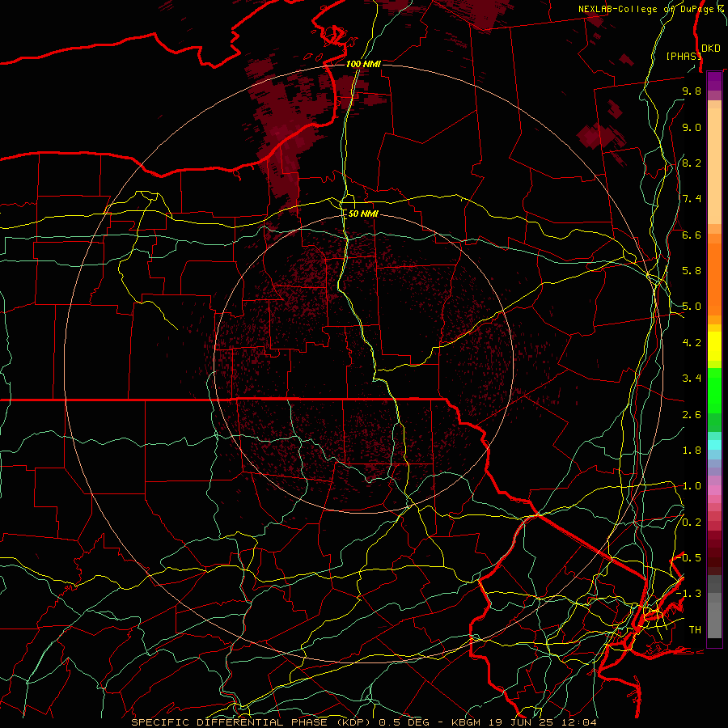728x728 pixels.
Task: Click the "[PHAS]" units label
Action: tap(684, 57)
